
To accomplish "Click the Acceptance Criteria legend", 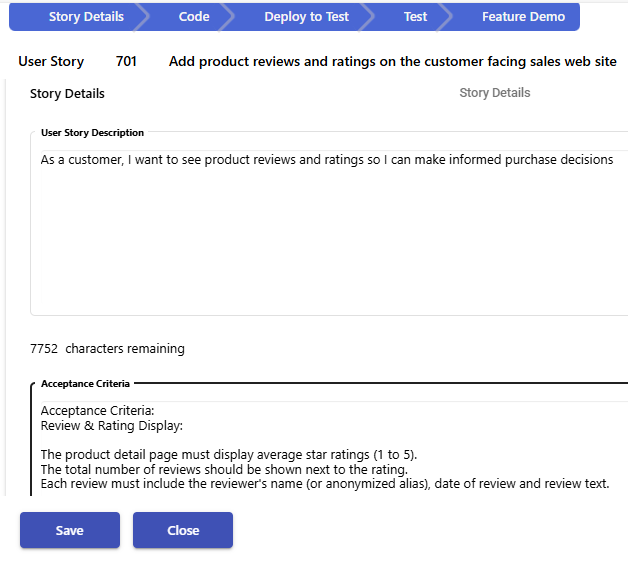I will (85, 384).
